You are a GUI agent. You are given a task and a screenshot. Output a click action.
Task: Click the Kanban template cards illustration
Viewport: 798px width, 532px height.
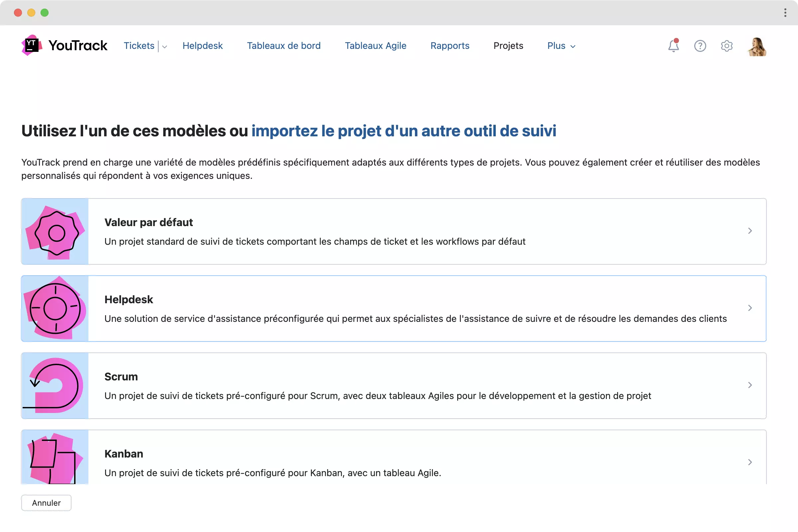pos(55,458)
